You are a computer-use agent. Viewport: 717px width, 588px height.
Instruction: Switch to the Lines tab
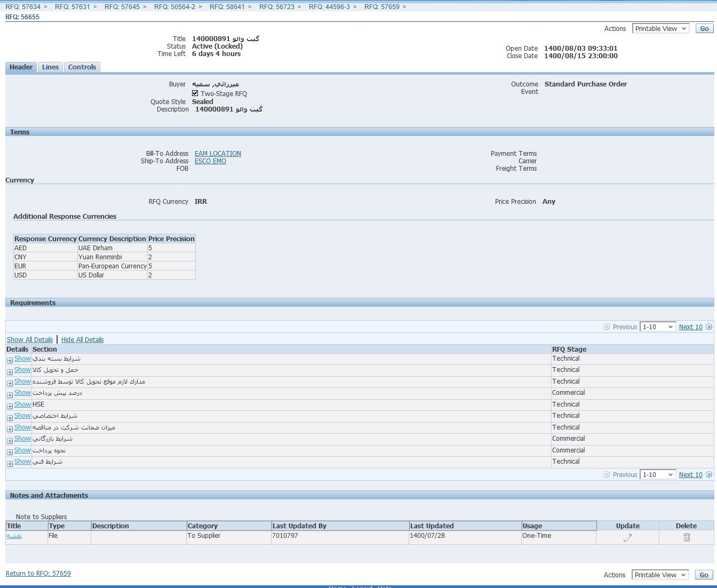51,67
